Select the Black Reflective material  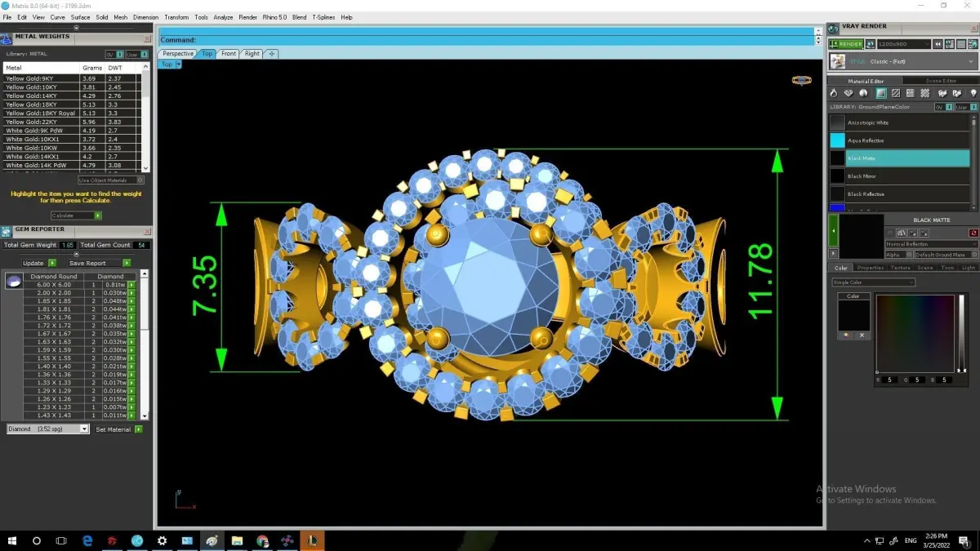[x=899, y=194]
